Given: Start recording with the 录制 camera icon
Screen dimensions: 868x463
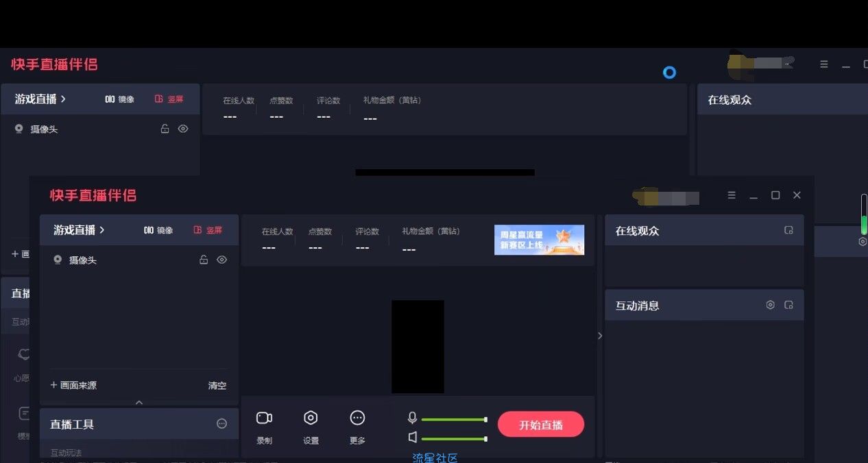Looking at the screenshot, I should 264,418.
